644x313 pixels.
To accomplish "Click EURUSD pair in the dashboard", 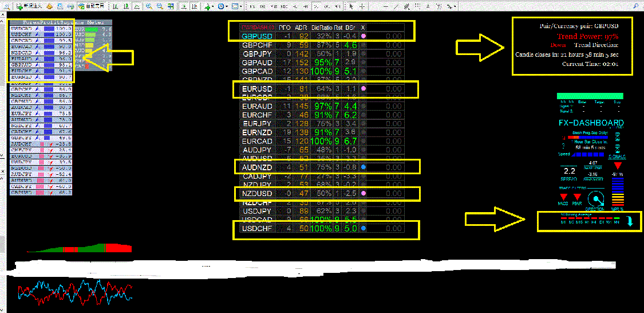I will pyautogui.click(x=257, y=88).
